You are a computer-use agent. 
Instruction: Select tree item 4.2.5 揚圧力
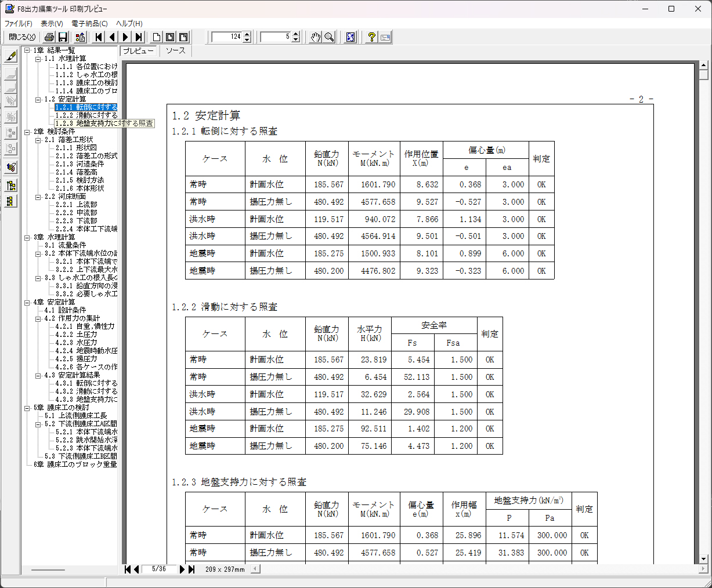pos(76,359)
